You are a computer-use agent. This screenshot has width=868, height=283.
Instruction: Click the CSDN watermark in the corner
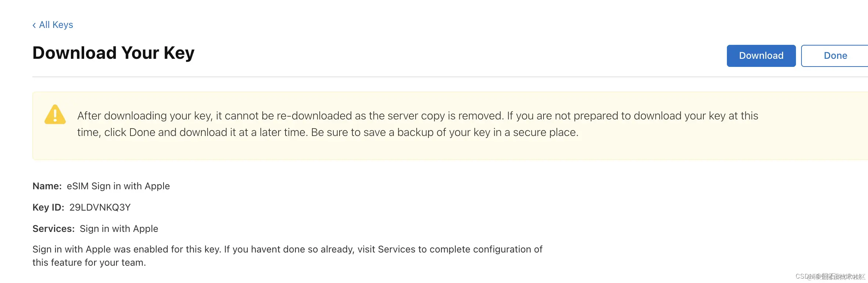click(x=830, y=276)
